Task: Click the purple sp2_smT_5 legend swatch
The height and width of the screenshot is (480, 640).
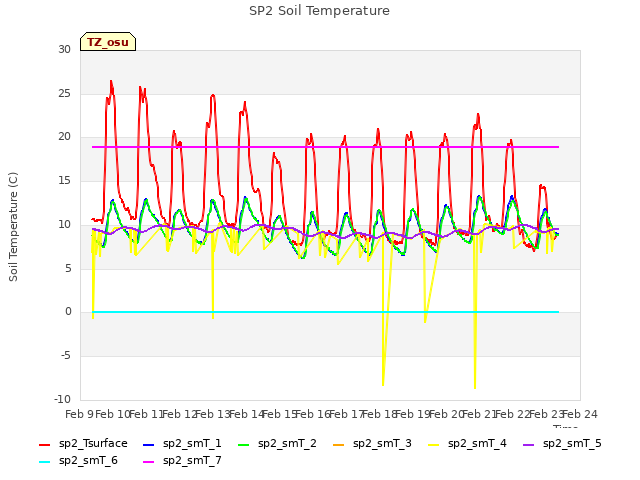Action: 529,444
